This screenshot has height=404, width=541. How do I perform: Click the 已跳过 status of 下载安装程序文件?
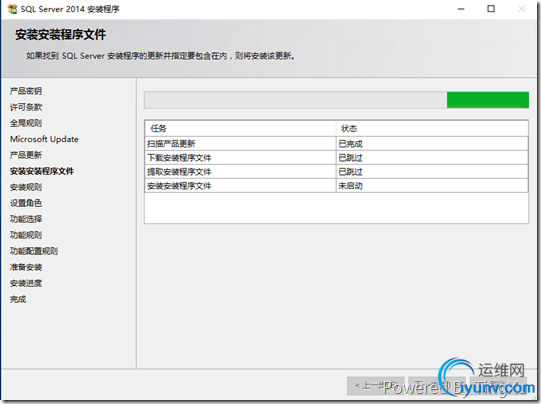coord(432,158)
